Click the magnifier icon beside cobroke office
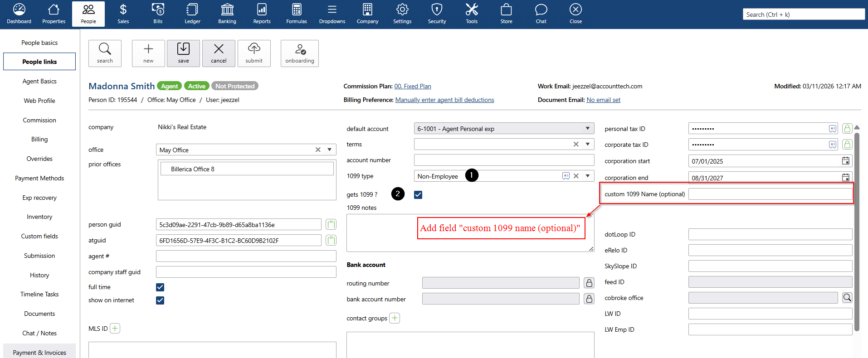Image resolution: width=868 pixels, height=358 pixels. 847,298
